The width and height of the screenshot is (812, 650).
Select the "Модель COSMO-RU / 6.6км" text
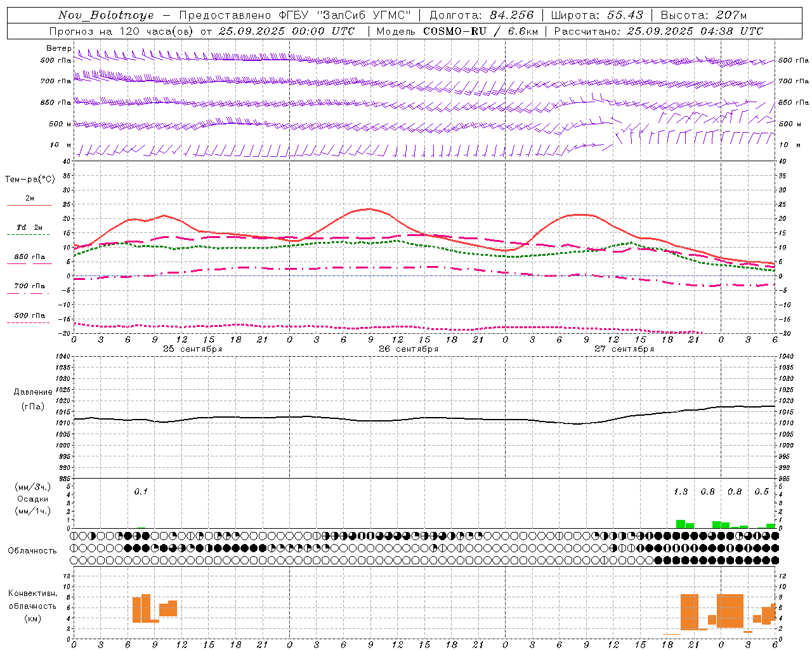457,31
